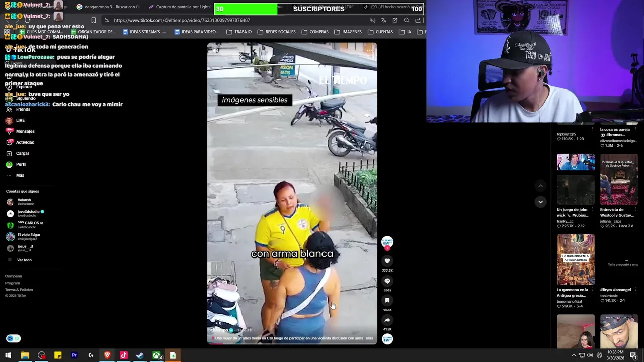
Task: Switch to the 'Captura de pantalla por Lightshot' tab
Action: click(180, 7)
